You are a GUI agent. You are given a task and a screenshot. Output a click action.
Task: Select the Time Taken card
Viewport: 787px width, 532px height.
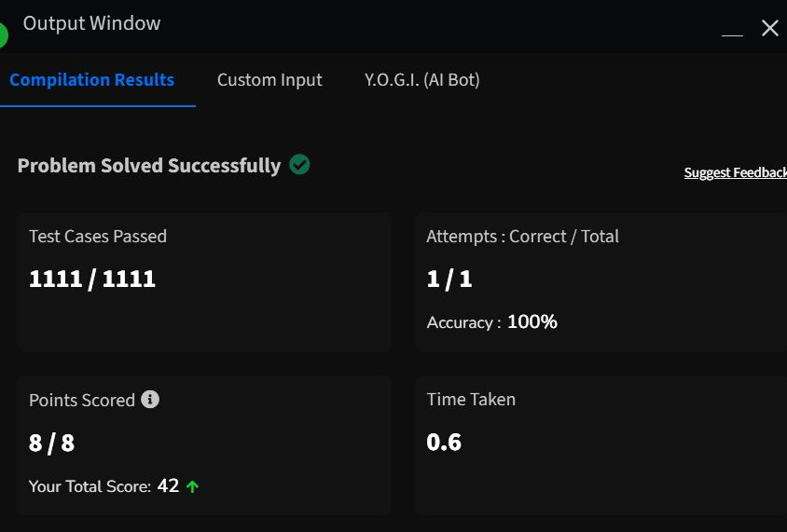(601, 445)
